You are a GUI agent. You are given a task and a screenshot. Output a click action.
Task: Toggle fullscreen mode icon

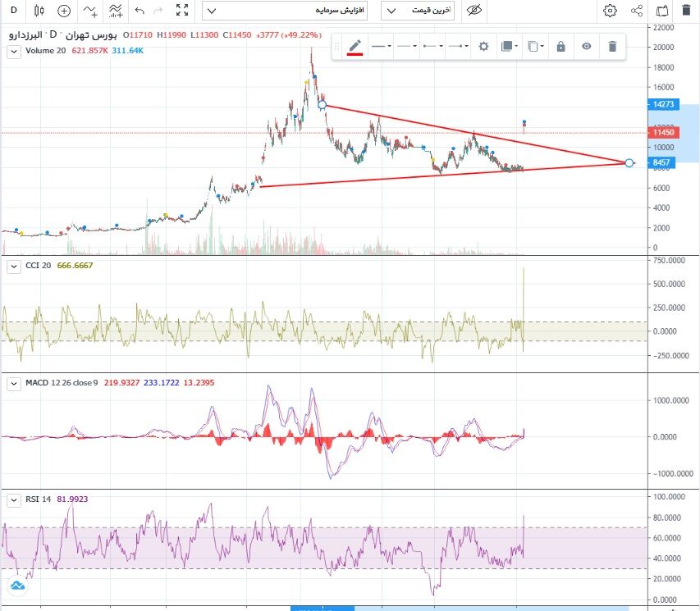(x=182, y=11)
